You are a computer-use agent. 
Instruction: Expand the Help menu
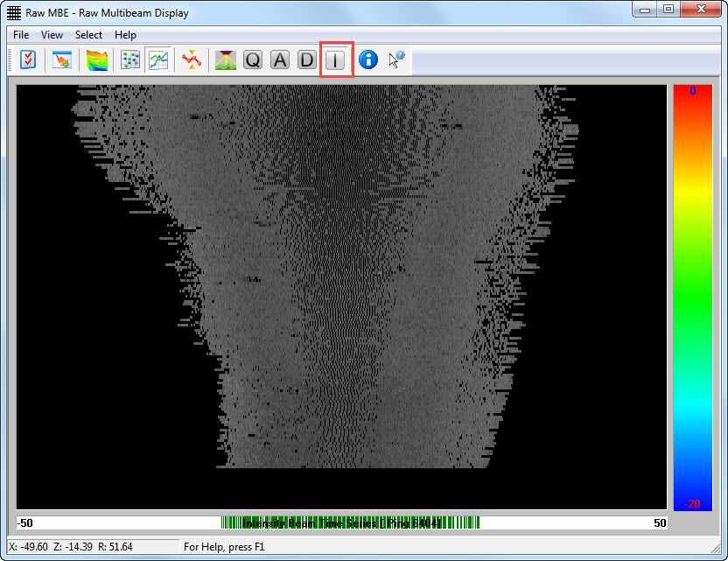(x=125, y=35)
